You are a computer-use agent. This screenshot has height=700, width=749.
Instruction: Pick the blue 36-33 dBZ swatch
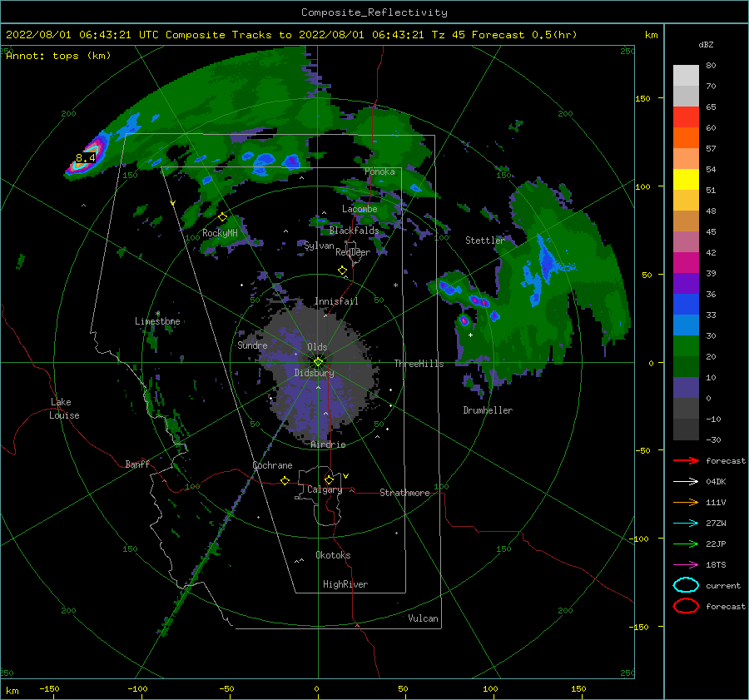[x=686, y=304]
